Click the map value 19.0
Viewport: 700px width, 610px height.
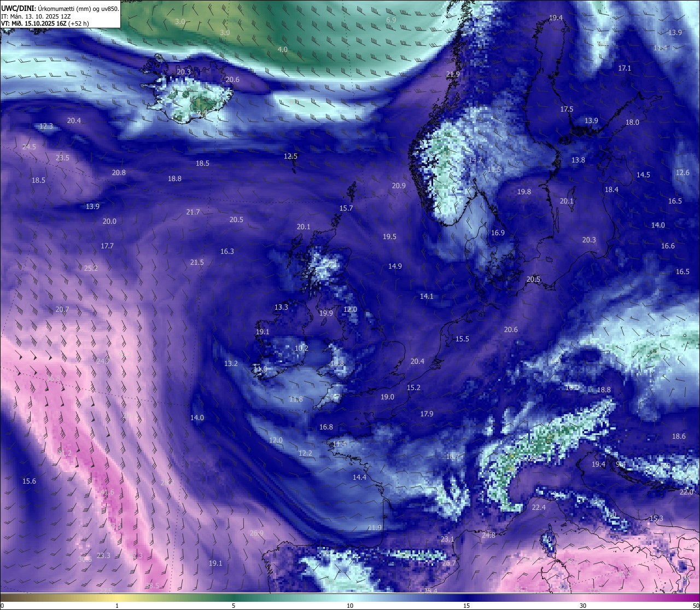click(387, 397)
